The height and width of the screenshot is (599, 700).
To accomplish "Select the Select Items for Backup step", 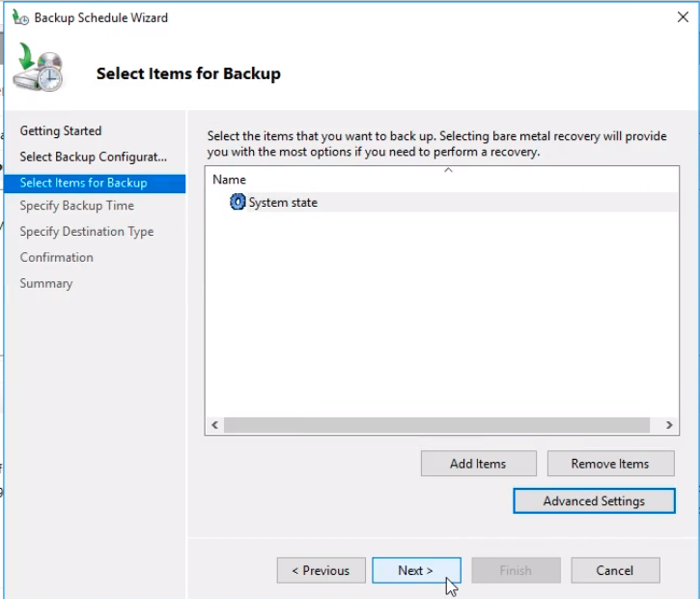I will [84, 183].
